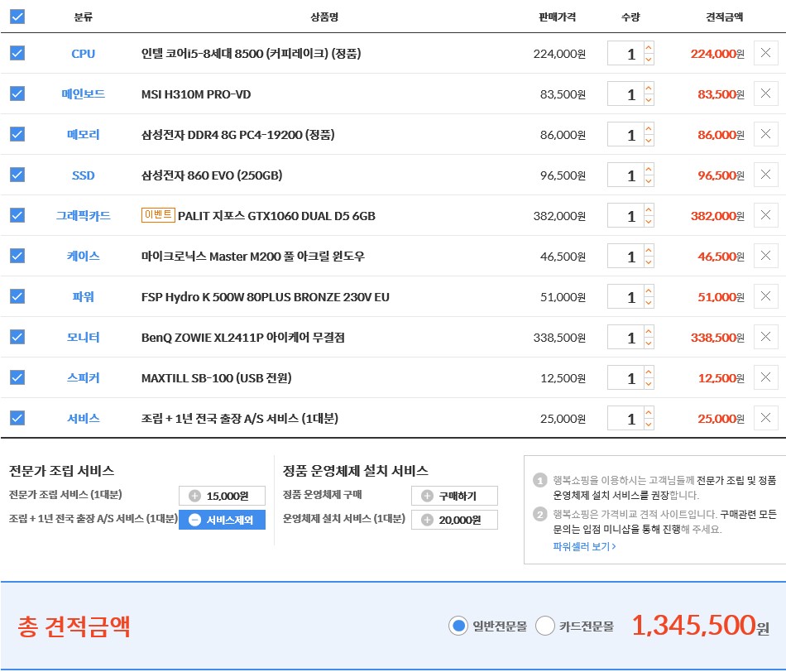The height and width of the screenshot is (672, 786).
Task: Select the 일반전문몰 radio option
Action: 458,626
